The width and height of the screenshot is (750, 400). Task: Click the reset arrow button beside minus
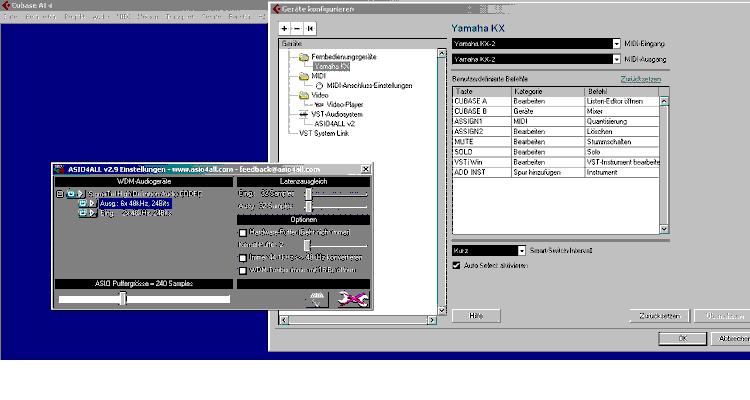pyautogui.click(x=310, y=29)
